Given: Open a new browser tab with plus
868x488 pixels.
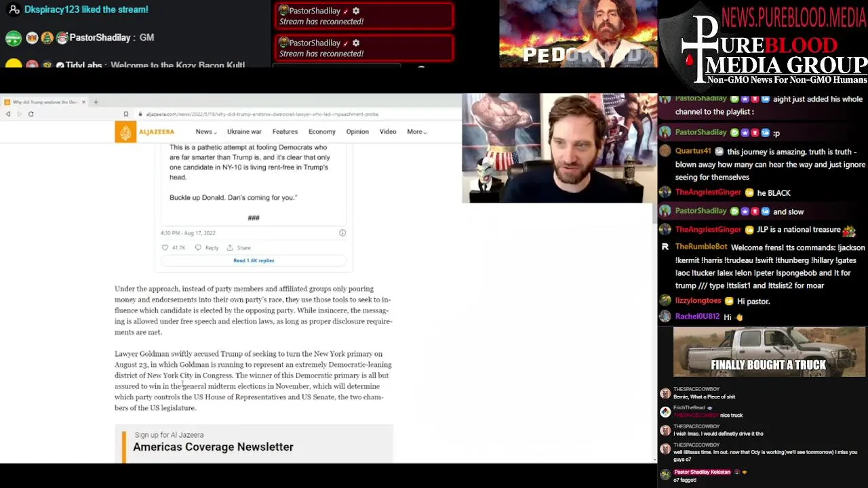Looking at the screenshot, I should pyautogui.click(x=96, y=102).
